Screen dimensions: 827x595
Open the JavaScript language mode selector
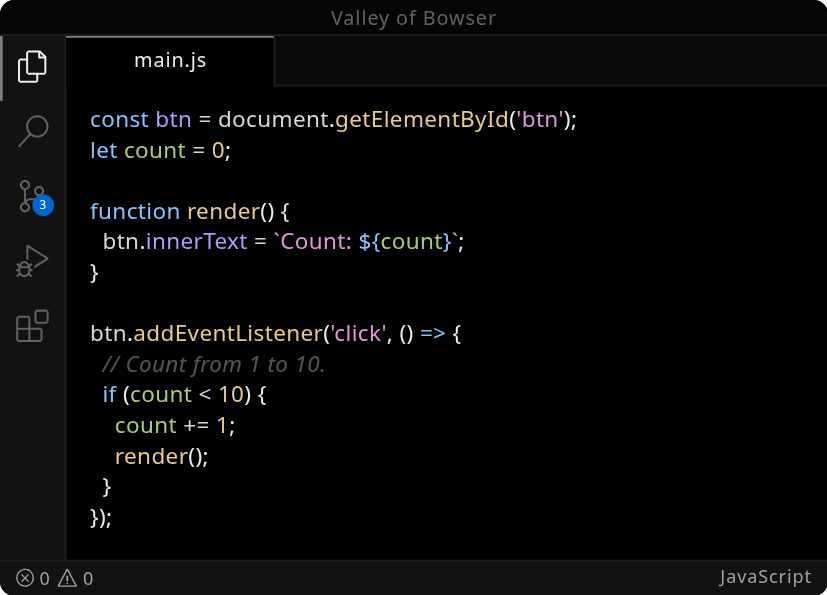[764, 577]
